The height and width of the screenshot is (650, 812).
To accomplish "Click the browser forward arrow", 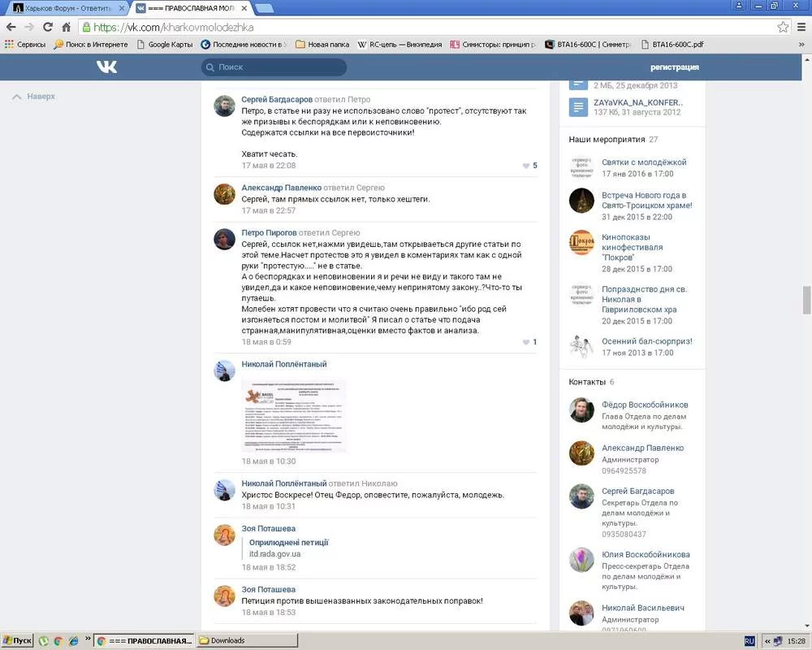I will pos(29,27).
